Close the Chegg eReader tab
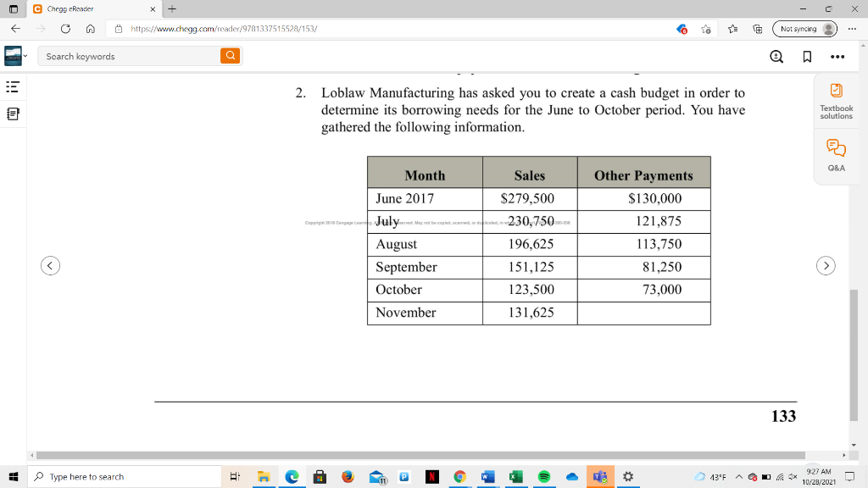 (153, 8)
